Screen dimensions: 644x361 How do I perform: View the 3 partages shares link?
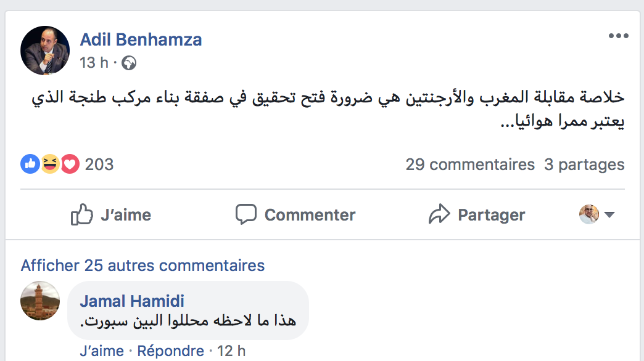point(584,164)
